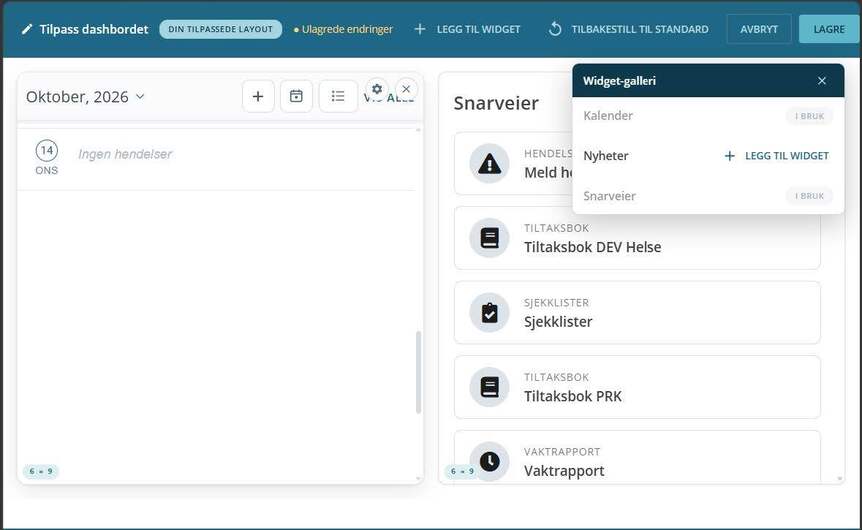Click the pencil icon beside Tilpass dashbordet

pos(26,29)
